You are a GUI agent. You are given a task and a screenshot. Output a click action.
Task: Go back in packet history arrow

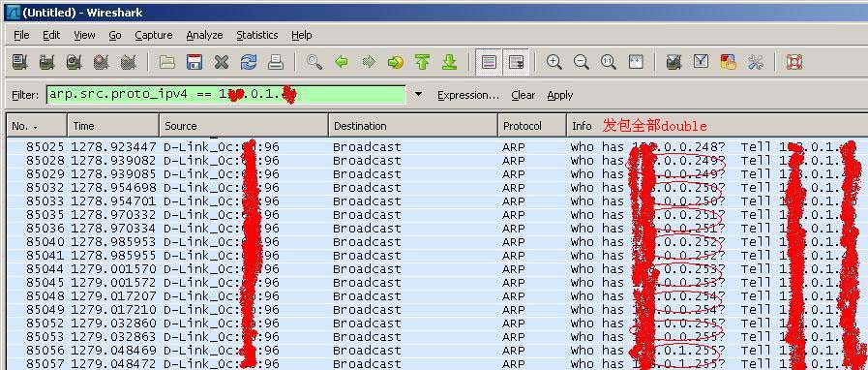pos(342,62)
